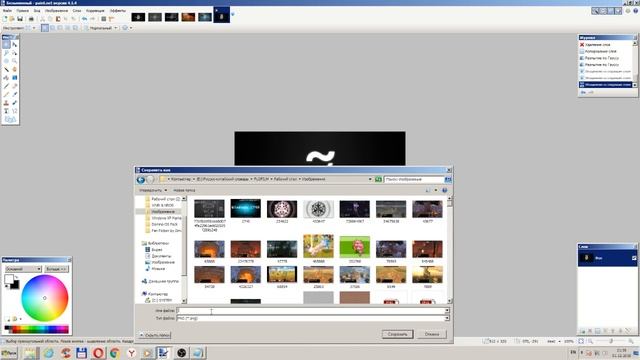Open the Эффекты menu

pyautogui.click(x=118, y=11)
